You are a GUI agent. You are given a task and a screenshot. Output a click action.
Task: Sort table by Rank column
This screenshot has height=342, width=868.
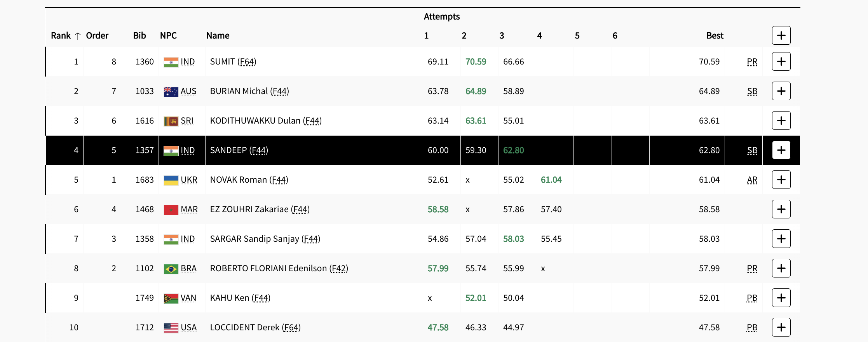61,36
